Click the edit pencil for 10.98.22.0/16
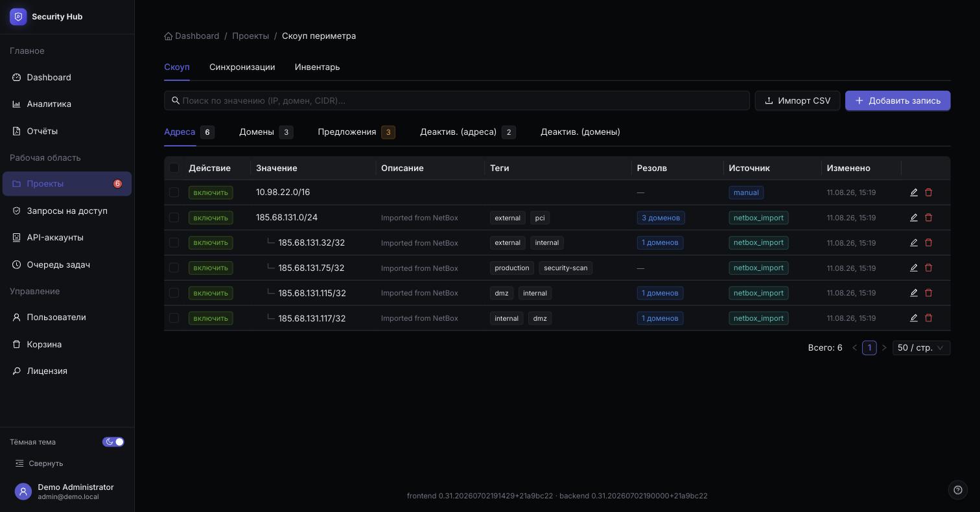This screenshot has width=980, height=512. tap(914, 192)
